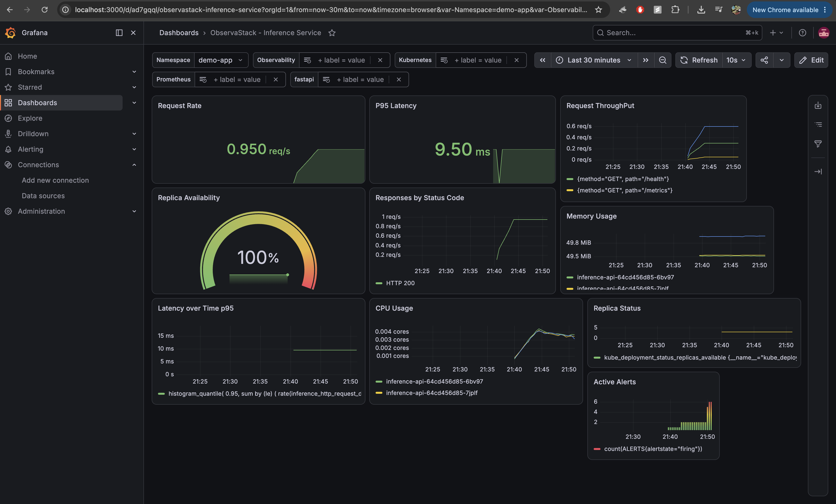This screenshot has height=504, width=836.
Task: Open Explore from the sidebar
Action: pos(30,118)
